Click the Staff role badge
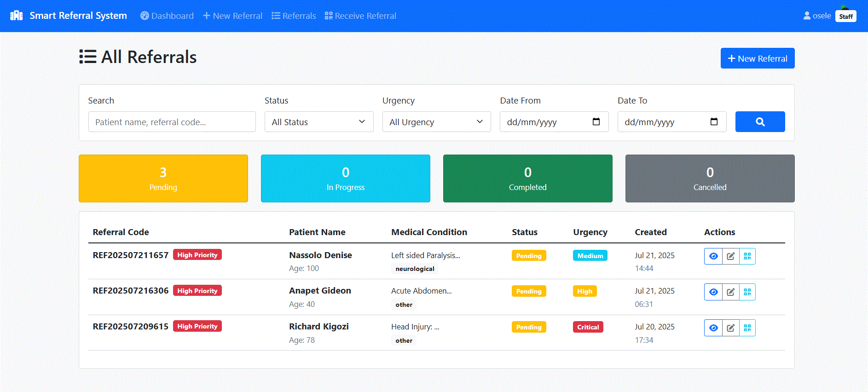 pyautogui.click(x=846, y=17)
